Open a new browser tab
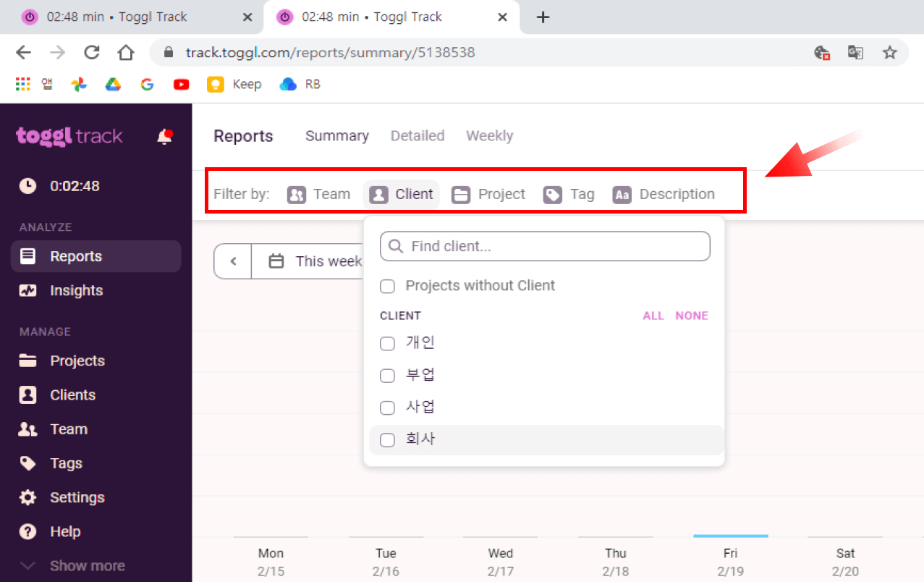 543,17
